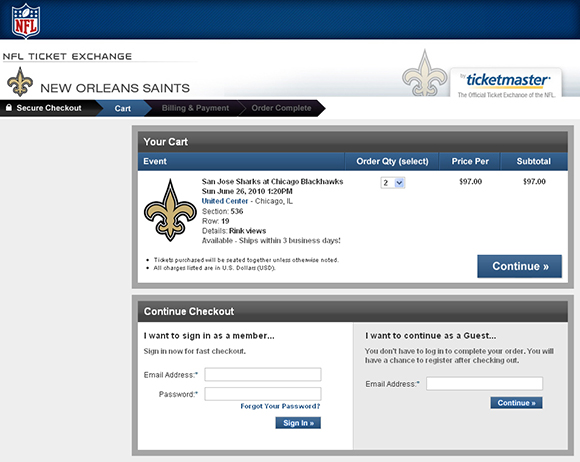Click the Saints fleur-de-lis logo beside team name
The width and height of the screenshot is (580, 462).
click(20, 81)
